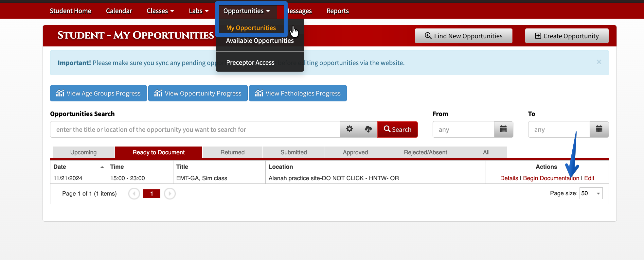Expand the Classes dropdown menu

[160, 11]
